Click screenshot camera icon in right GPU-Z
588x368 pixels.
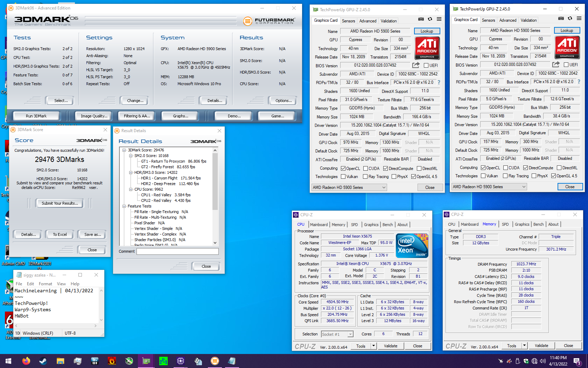561,19
